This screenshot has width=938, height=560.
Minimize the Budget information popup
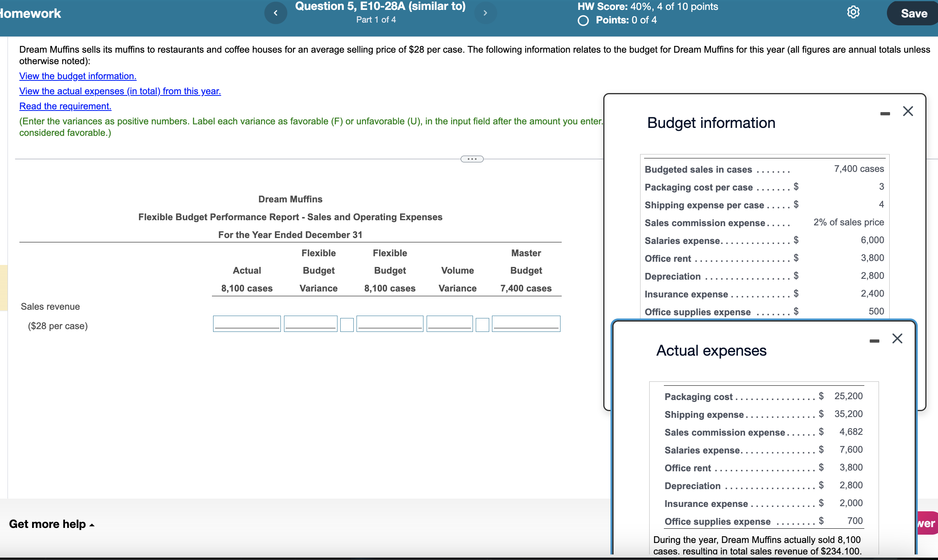pyautogui.click(x=885, y=114)
